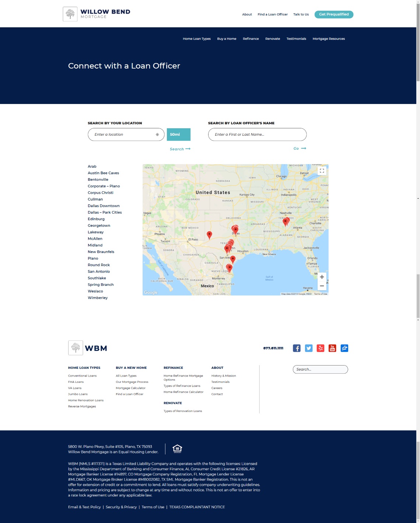Open Reverse Mortgages footer link
The image size is (420, 523).
click(x=82, y=406)
